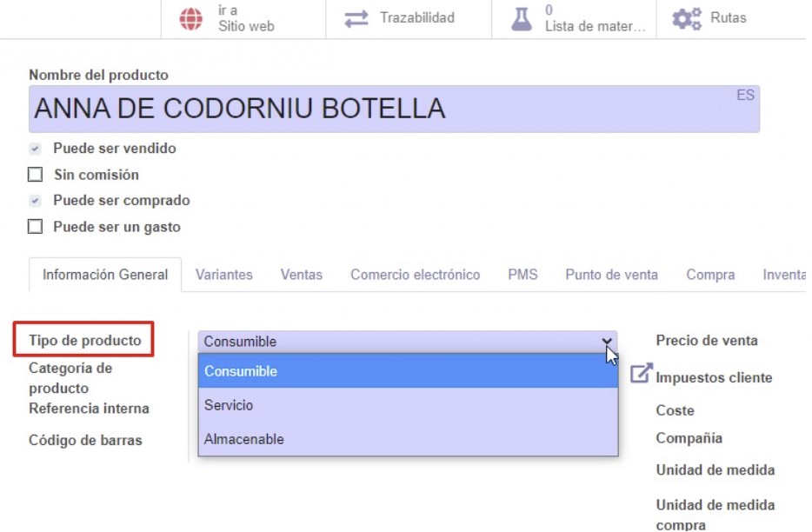Select the Consumible option in the list
The width and height of the screenshot is (812, 532).
[x=408, y=371]
